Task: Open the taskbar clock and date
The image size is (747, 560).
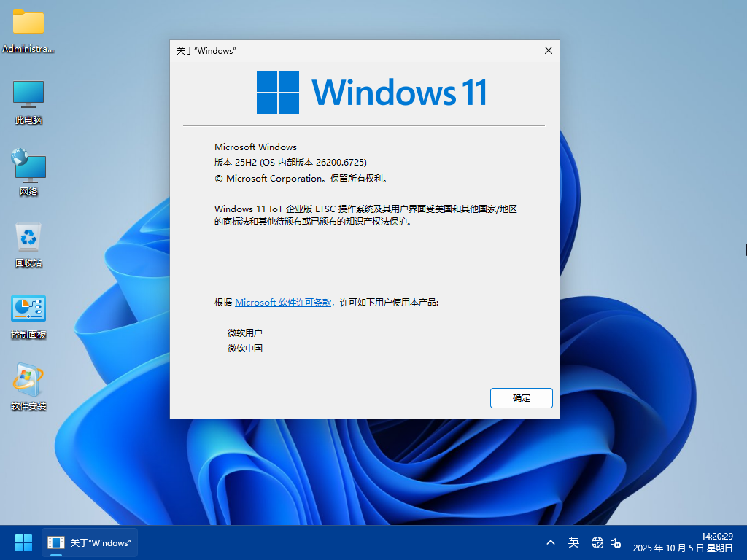Action: 683,542
